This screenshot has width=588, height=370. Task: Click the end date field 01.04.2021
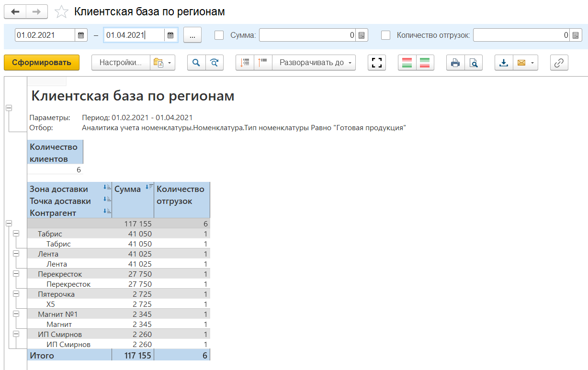(134, 35)
